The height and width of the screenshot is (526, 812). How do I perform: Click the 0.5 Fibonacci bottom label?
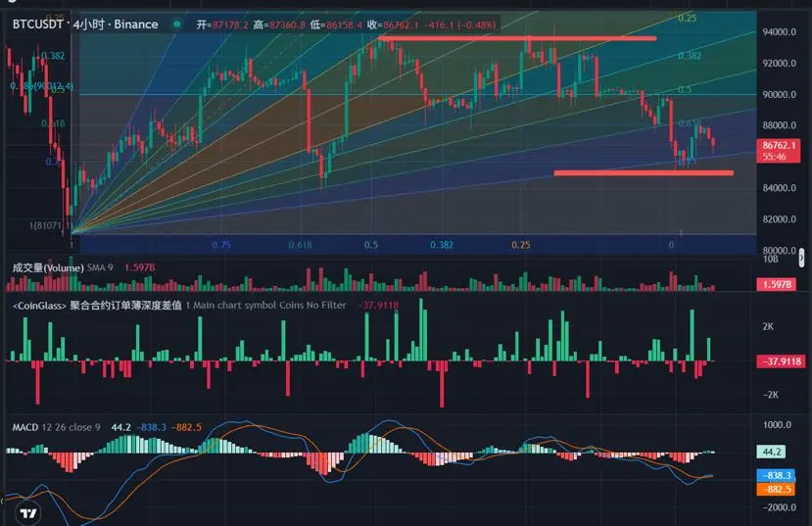click(371, 245)
